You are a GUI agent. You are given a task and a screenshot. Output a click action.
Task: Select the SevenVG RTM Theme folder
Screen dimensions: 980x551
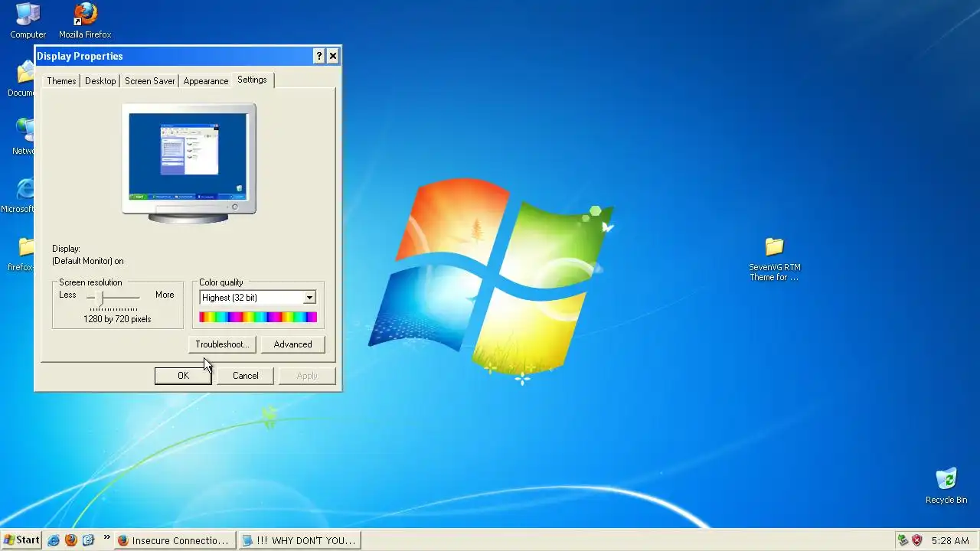click(774, 259)
